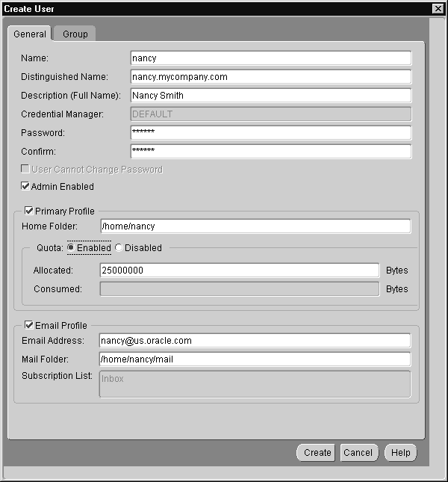
Task: Select the Quota Enabled radio button
Action: pos(71,247)
